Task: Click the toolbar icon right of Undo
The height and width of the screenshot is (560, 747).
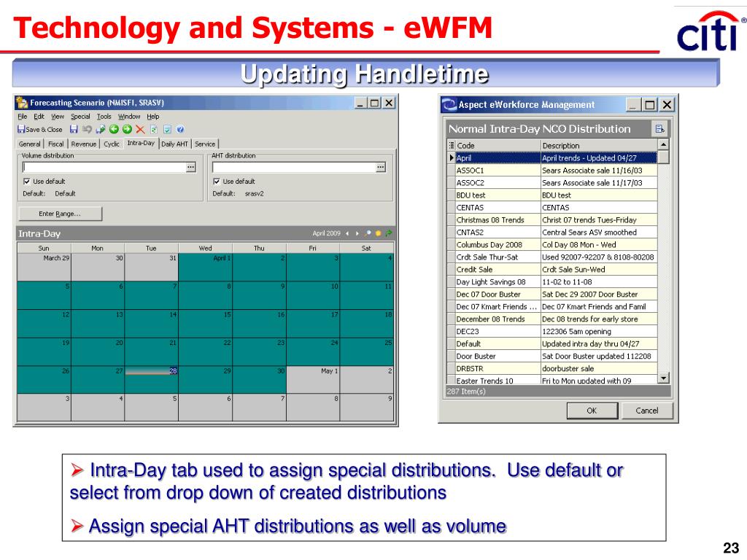Action: click(101, 129)
